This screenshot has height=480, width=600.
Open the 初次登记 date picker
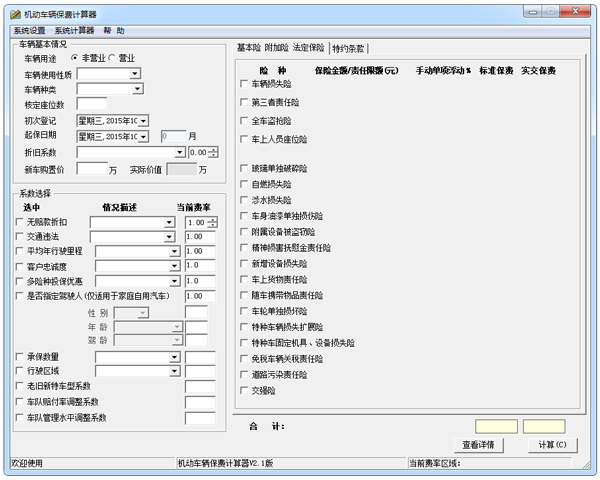[143, 121]
